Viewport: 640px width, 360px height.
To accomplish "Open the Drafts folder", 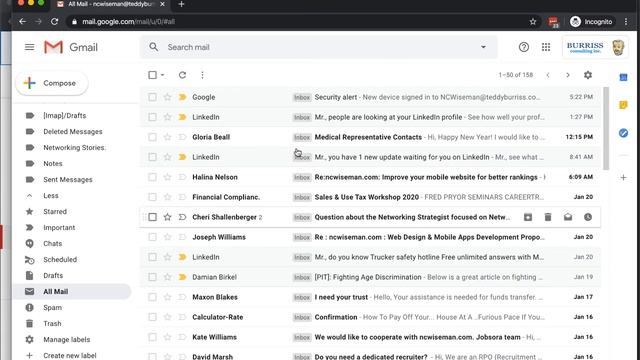I will pyautogui.click(x=53, y=276).
